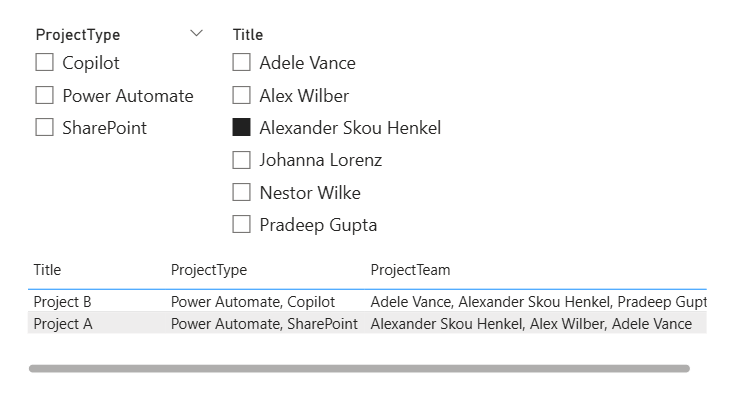Enable the SharePoint filter checkbox
The image size is (741, 400).
tap(44, 128)
